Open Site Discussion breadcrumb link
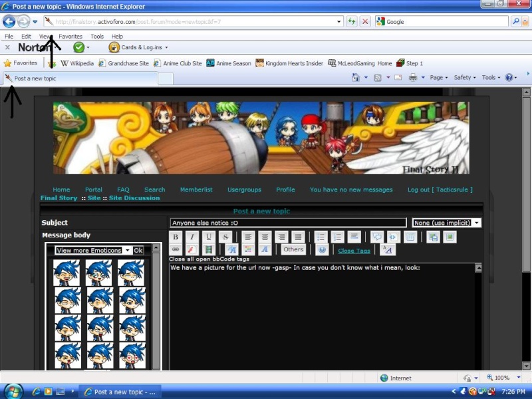 134,198
